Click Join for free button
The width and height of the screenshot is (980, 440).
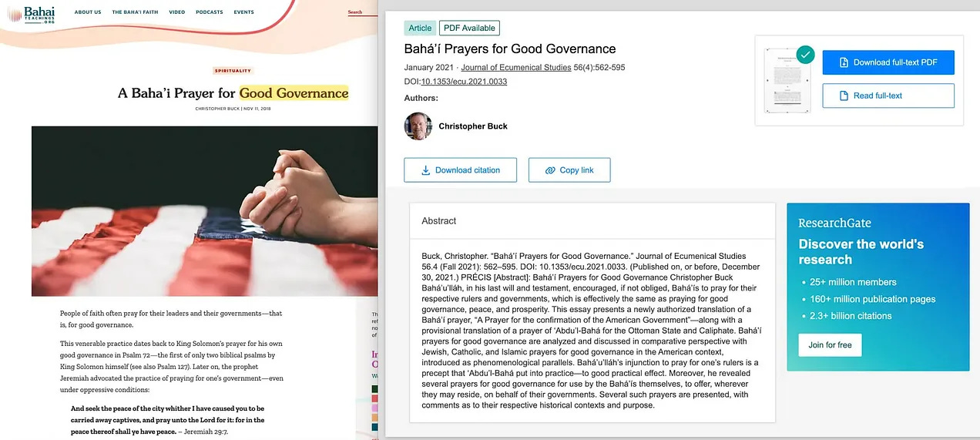(x=830, y=345)
